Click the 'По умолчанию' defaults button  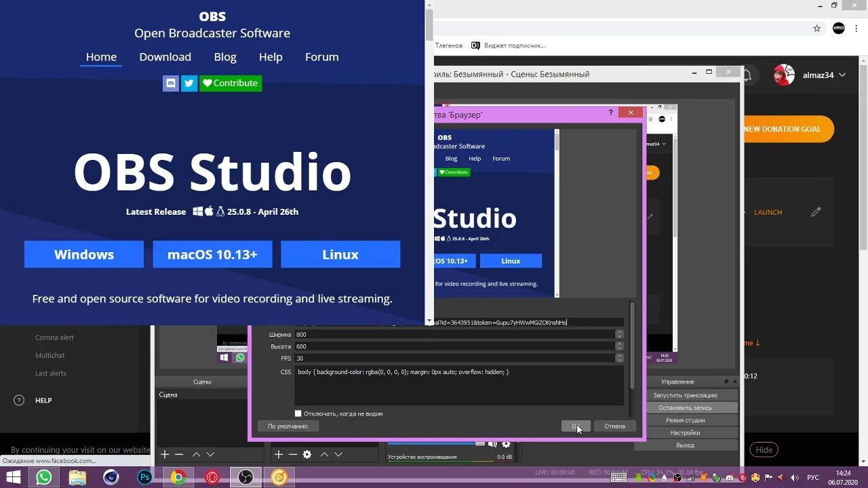pyautogui.click(x=288, y=426)
